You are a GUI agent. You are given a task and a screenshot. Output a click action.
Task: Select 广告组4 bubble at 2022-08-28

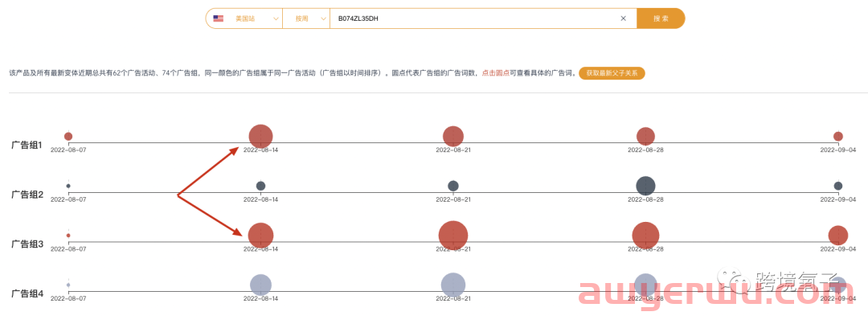[645, 285]
